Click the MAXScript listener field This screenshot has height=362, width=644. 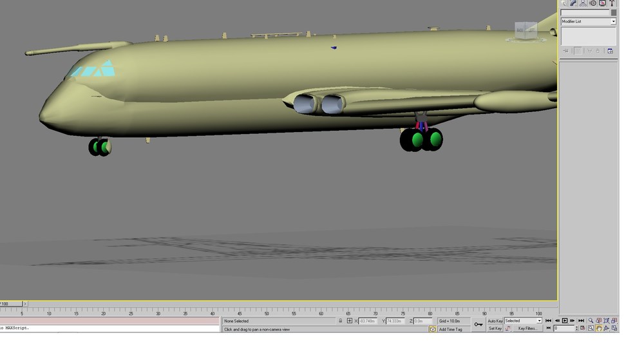tap(109, 329)
